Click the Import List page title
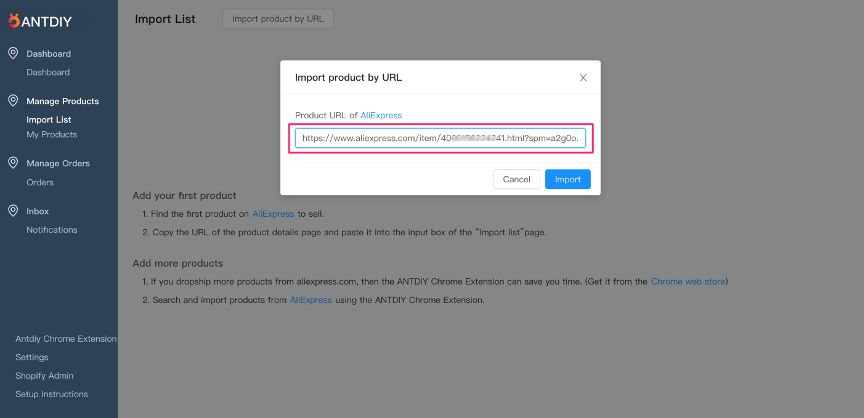Screen dimensions: 864x418 click(x=165, y=19)
